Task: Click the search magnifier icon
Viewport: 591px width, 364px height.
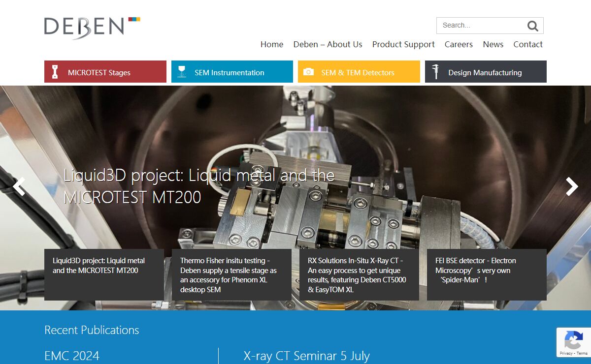Action: coord(533,26)
